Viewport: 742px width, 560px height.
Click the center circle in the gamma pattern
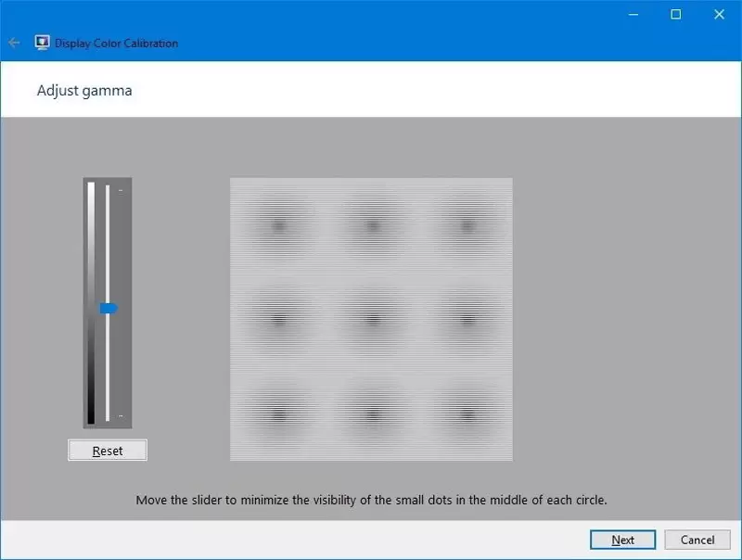[372, 319]
